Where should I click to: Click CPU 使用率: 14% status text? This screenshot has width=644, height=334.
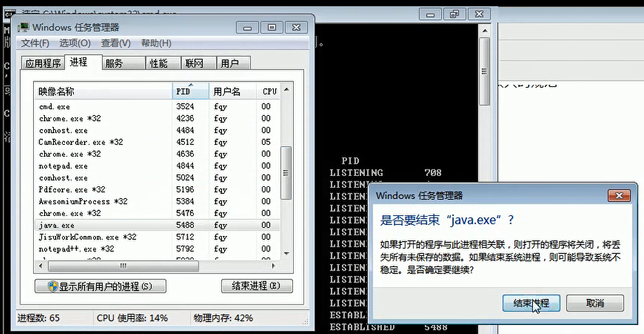(x=132, y=318)
